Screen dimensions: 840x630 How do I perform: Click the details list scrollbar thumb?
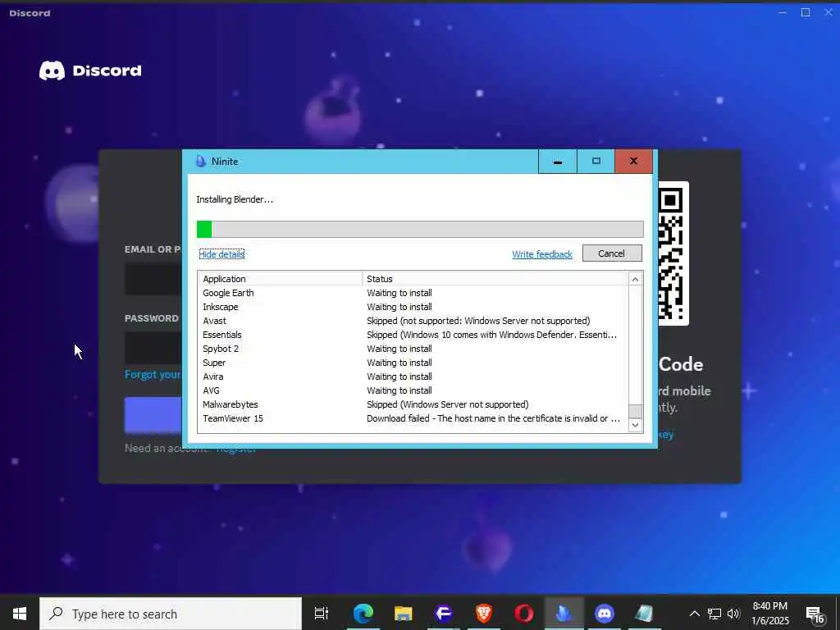pos(635,411)
